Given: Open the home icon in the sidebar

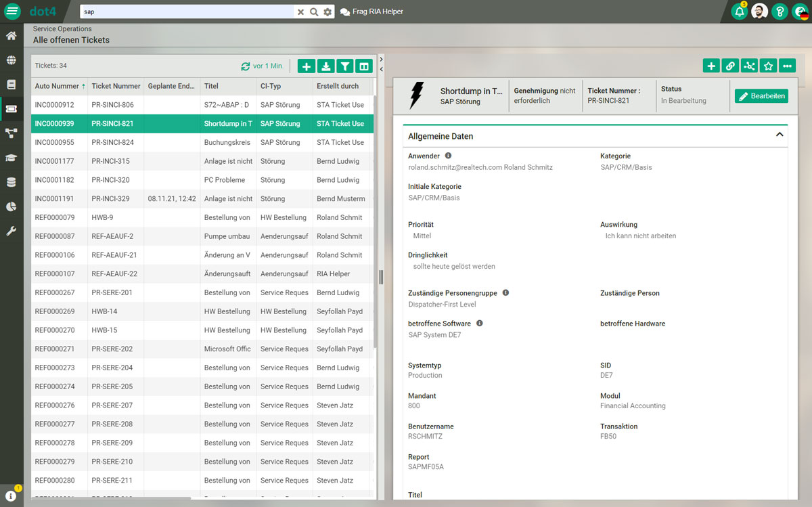Looking at the screenshot, I should (10, 35).
